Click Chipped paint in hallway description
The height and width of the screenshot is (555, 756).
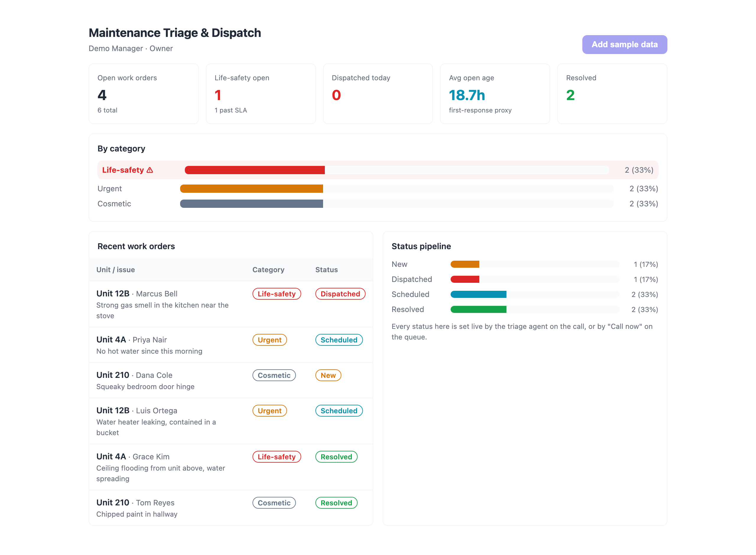click(x=137, y=514)
